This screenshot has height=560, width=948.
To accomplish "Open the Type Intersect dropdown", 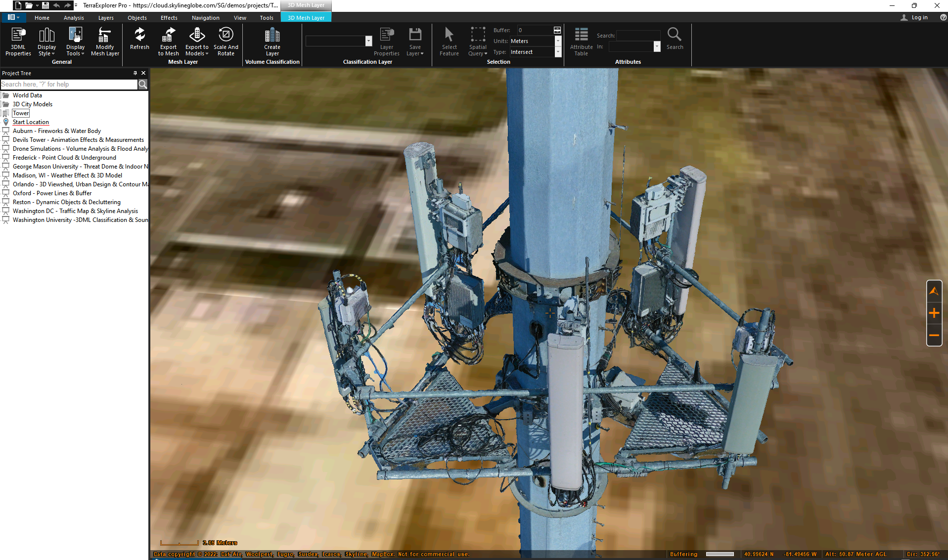I will (x=558, y=52).
